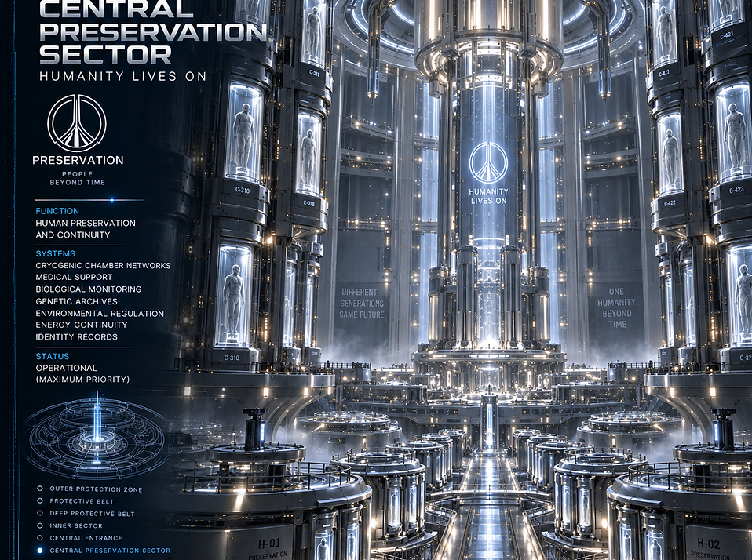The width and height of the screenshot is (752, 560).
Task: Click the glowing emblem on the central tower
Action: tap(488, 162)
